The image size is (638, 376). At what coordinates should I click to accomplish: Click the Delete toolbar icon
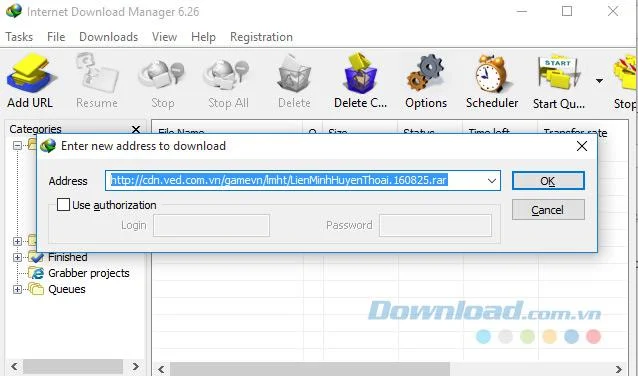[x=294, y=74]
